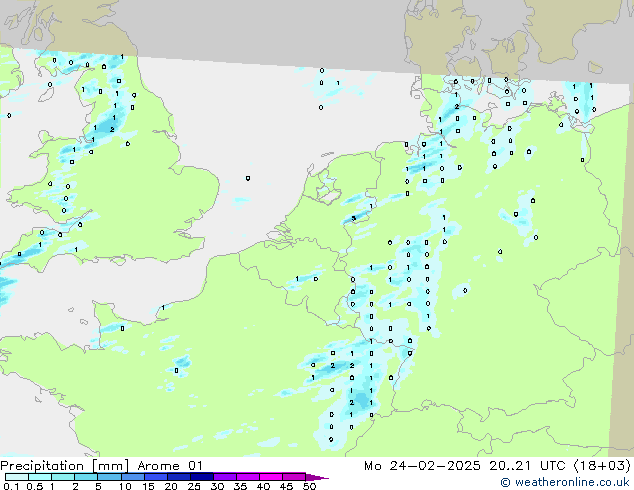Click the legend value '25'
The image size is (634, 490).
[x=194, y=486]
